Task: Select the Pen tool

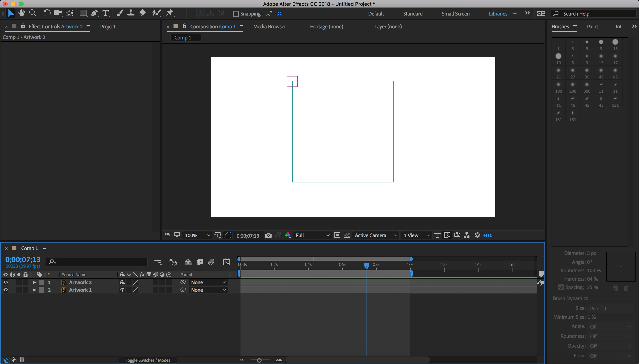Action: 94,13
